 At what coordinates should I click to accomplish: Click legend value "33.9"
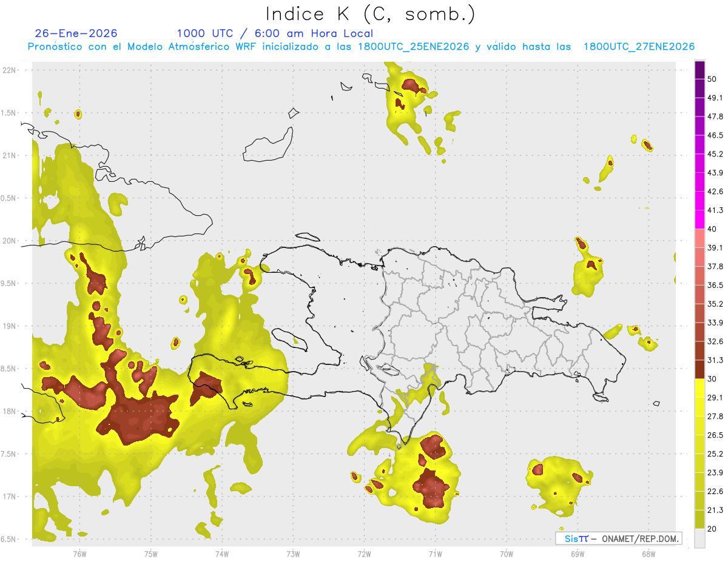(x=716, y=323)
